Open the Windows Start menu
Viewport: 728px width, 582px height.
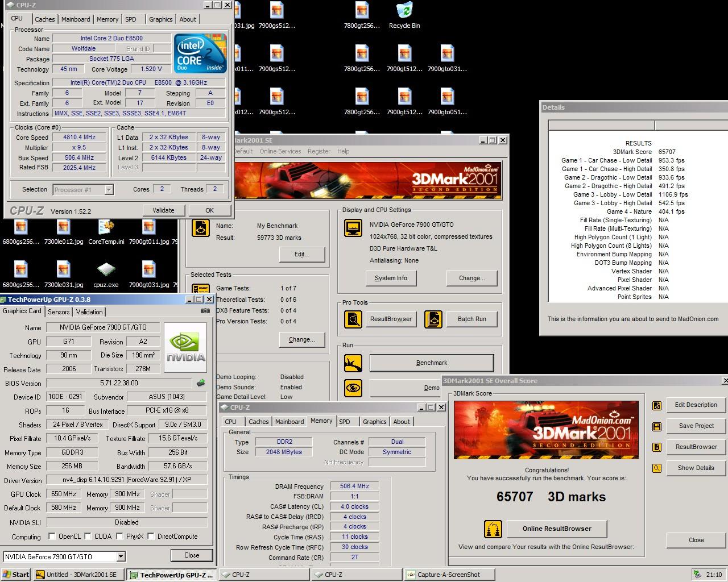tap(16, 575)
